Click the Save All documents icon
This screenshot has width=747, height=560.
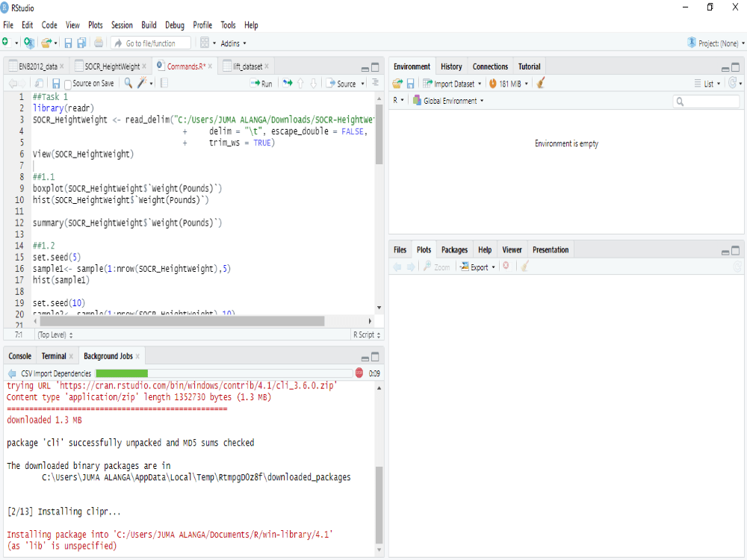coord(82,43)
